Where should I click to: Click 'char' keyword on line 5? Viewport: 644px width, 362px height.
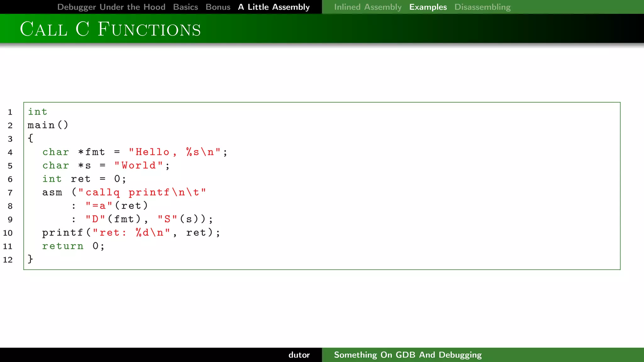pyautogui.click(x=56, y=165)
